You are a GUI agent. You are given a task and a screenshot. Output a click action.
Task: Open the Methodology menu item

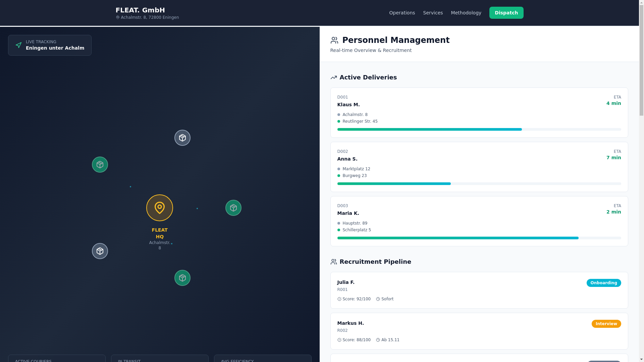point(466,13)
